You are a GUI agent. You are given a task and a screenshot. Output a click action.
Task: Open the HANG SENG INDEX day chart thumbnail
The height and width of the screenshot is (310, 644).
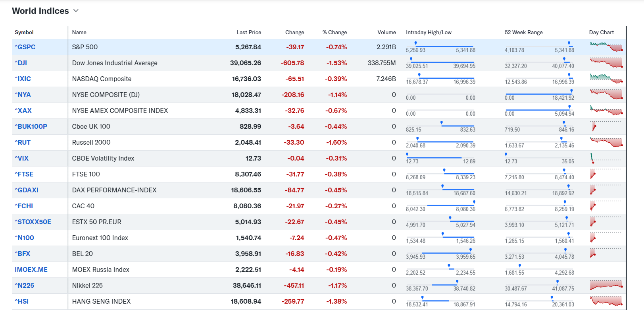pos(606,301)
